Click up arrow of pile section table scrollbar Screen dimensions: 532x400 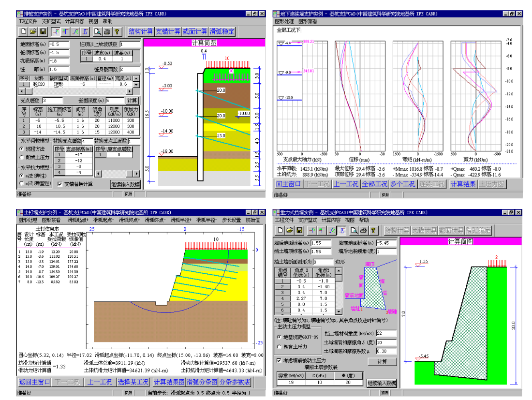pyautogui.click(x=136, y=78)
